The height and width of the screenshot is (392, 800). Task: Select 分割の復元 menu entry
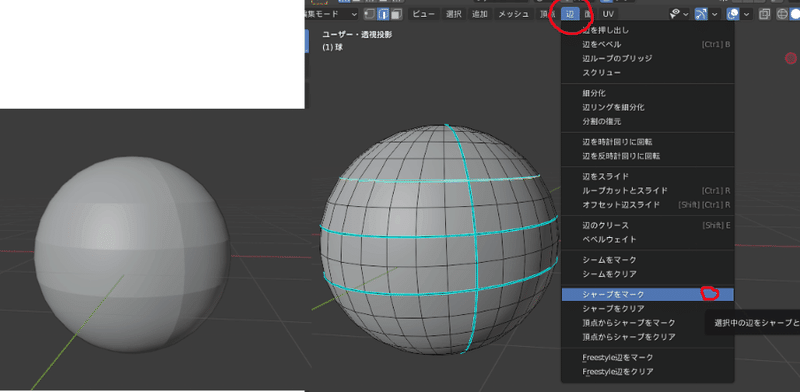pyautogui.click(x=647, y=121)
